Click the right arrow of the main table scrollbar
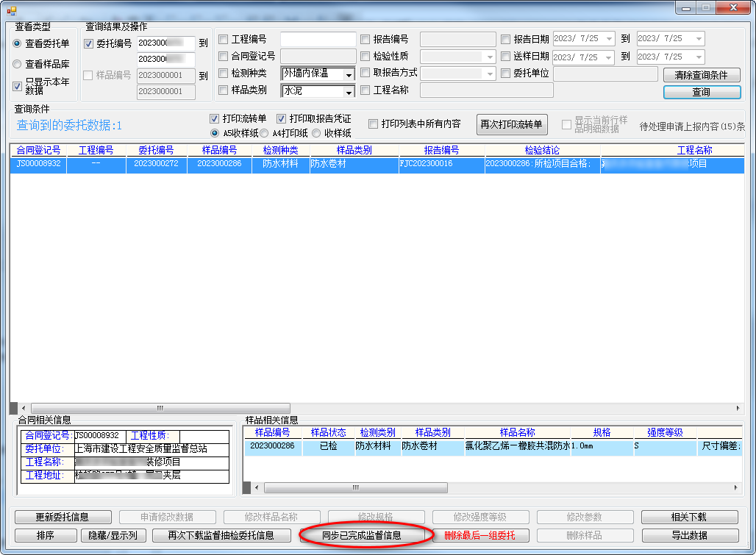Image resolution: width=756 pixels, height=555 pixels. pyautogui.click(x=739, y=408)
